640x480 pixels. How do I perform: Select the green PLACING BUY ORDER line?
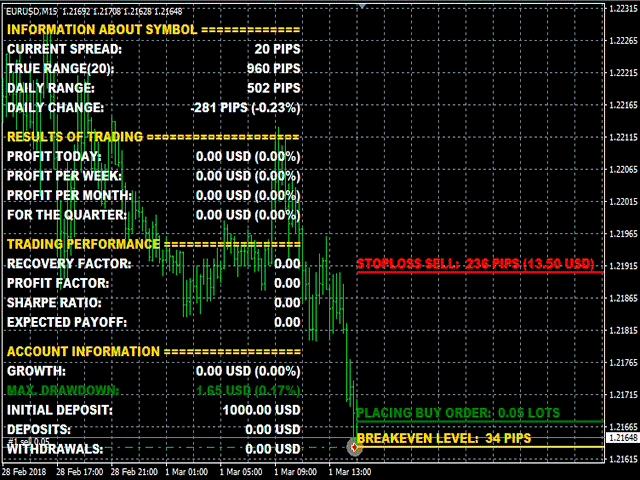point(480,421)
